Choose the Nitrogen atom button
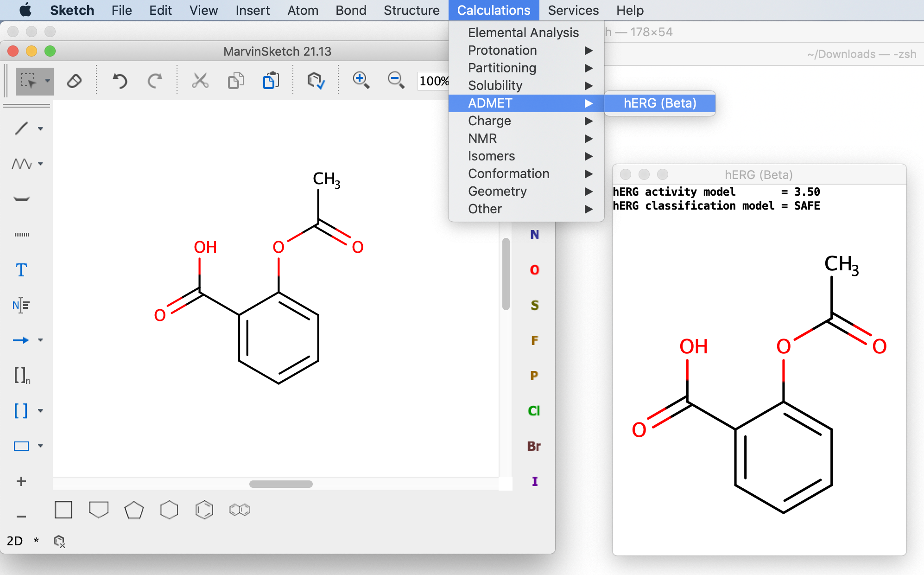Image resolution: width=924 pixels, height=575 pixels. click(x=534, y=235)
